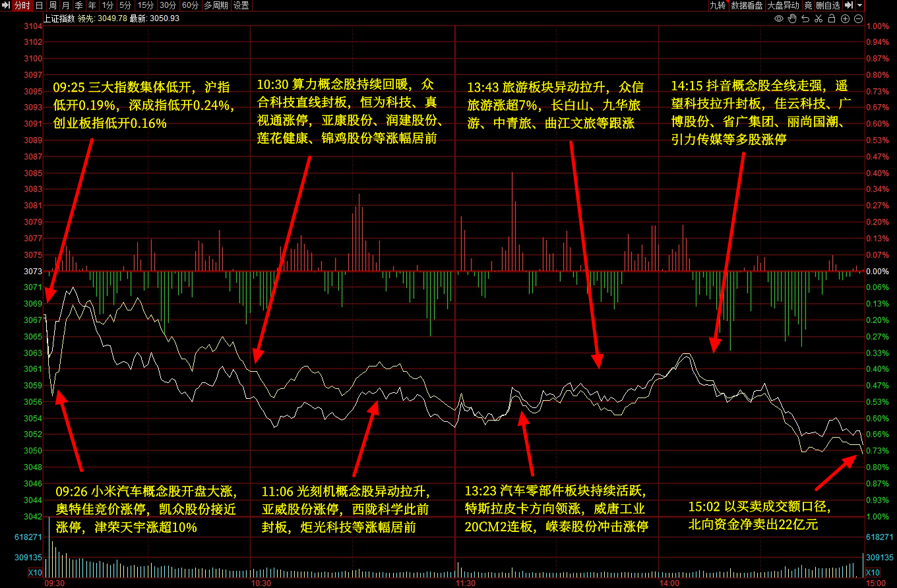
Task: Toggle the eye visibility icon
Action: (x=779, y=18)
